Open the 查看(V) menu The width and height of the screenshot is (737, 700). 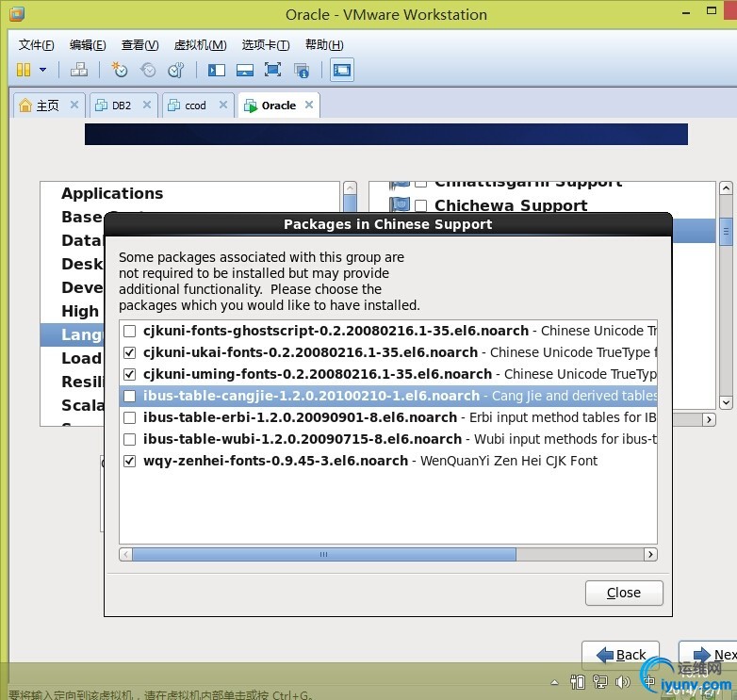point(139,45)
